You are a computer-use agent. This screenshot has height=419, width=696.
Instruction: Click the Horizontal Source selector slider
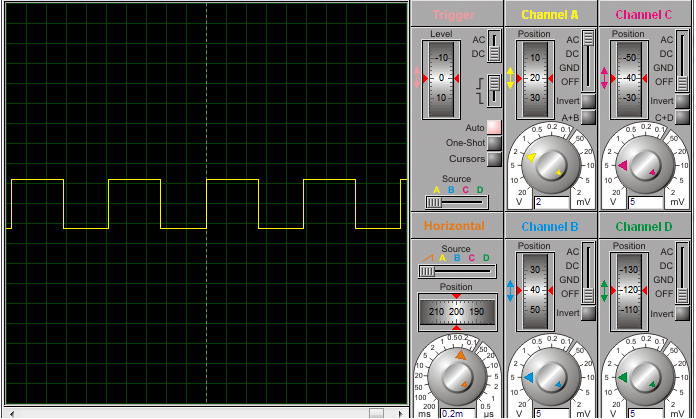[x=457, y=271]
